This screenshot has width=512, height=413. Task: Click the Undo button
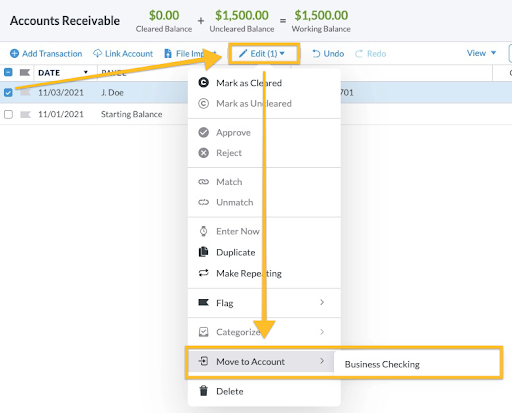tap(328, 54)
